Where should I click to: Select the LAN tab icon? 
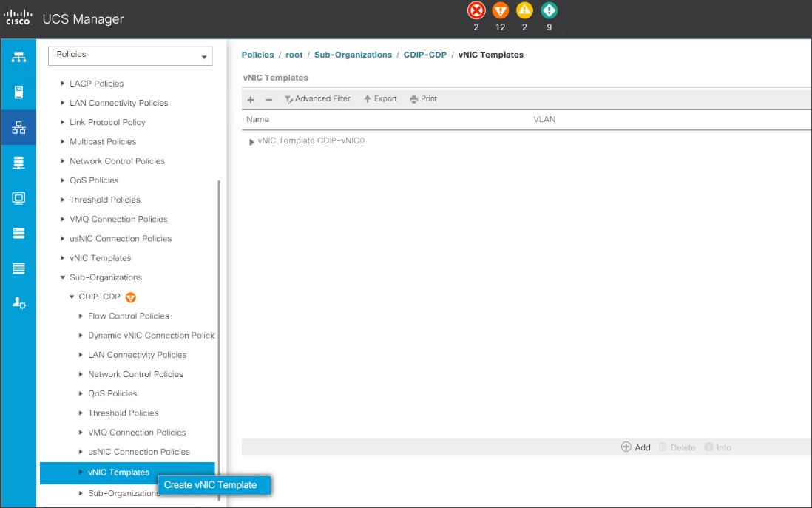pyautogui.click(x=18, y=127)
